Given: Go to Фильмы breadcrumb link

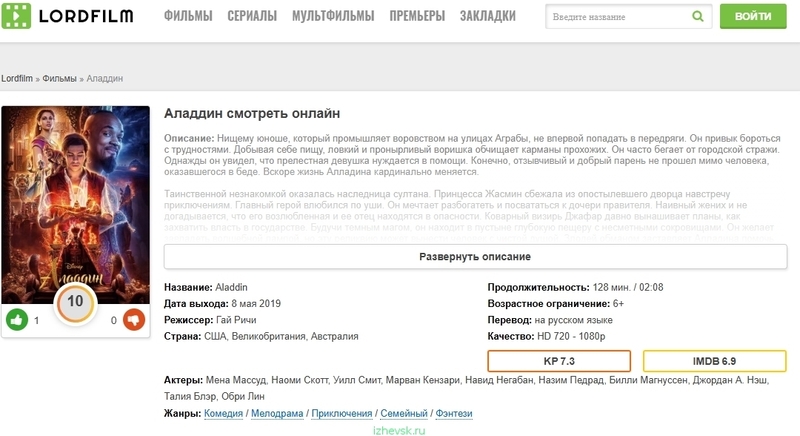Looking at the screenshot, I should [59, 79].
